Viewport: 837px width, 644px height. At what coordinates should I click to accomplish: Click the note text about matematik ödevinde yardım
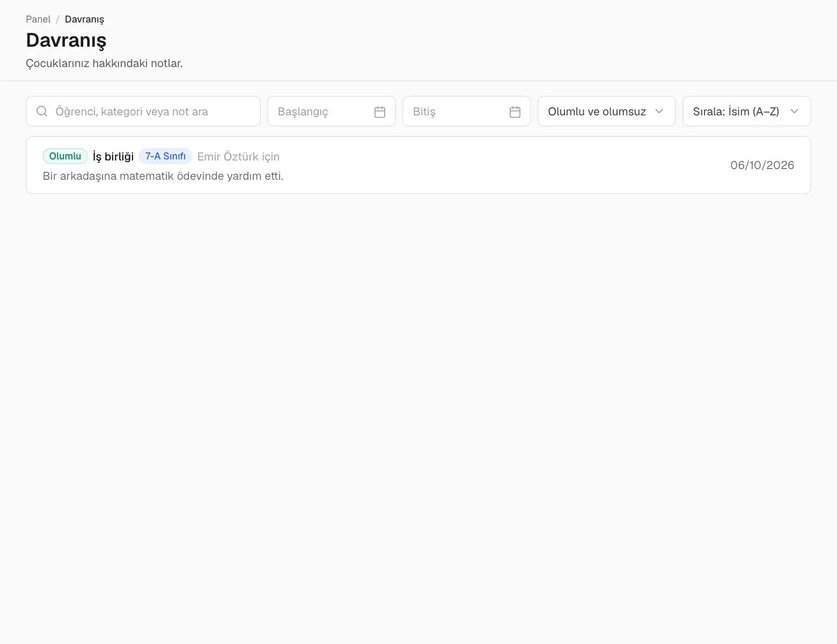coord(163,176)
